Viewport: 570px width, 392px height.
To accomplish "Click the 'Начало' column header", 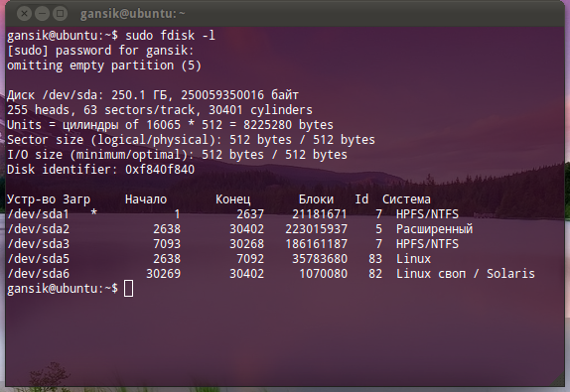I will (146, 199).
